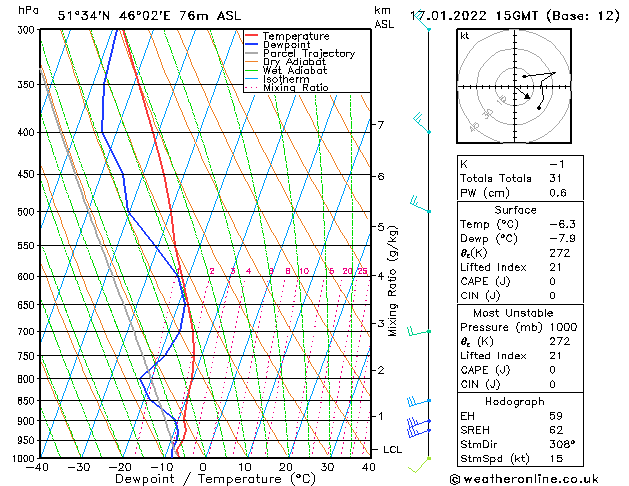Click the '40' temperature axis label
Image resolution: width=629 pixels, height=486 pixels.
(368, 467)
